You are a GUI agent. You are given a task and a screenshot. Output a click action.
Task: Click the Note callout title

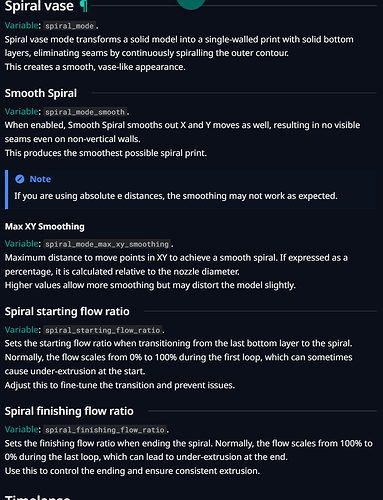point(40,179)
